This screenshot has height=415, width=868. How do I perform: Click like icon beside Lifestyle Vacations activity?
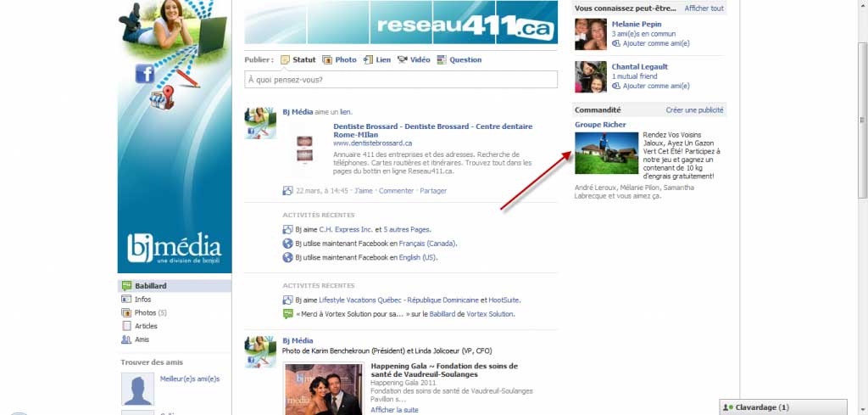pos(288,300)
